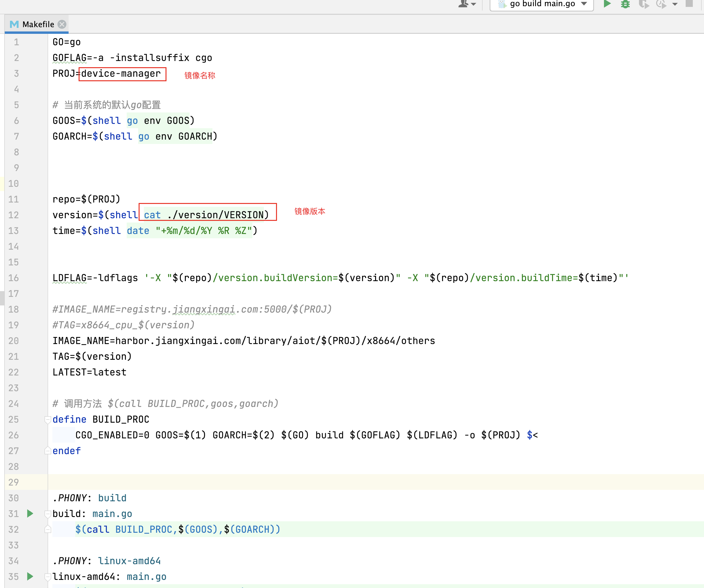Close the Makefile tab
Viewport: 704px width, 588px height.
[62, 24]
